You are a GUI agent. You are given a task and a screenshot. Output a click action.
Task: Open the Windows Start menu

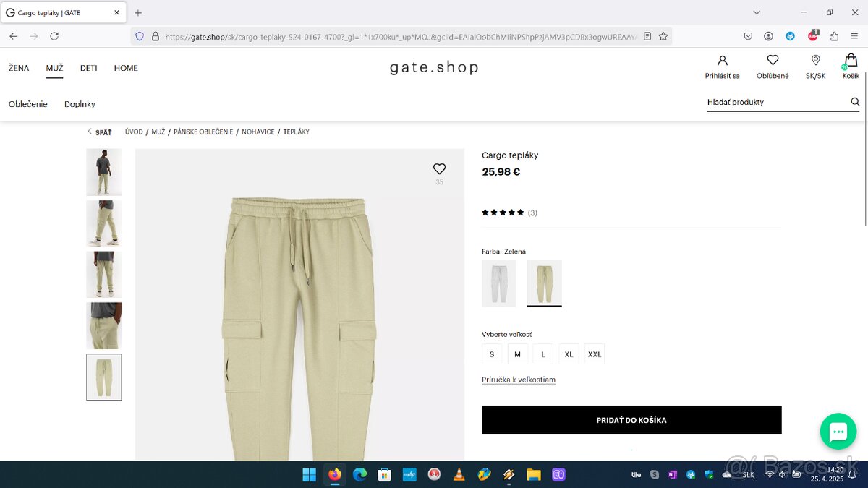309,474
